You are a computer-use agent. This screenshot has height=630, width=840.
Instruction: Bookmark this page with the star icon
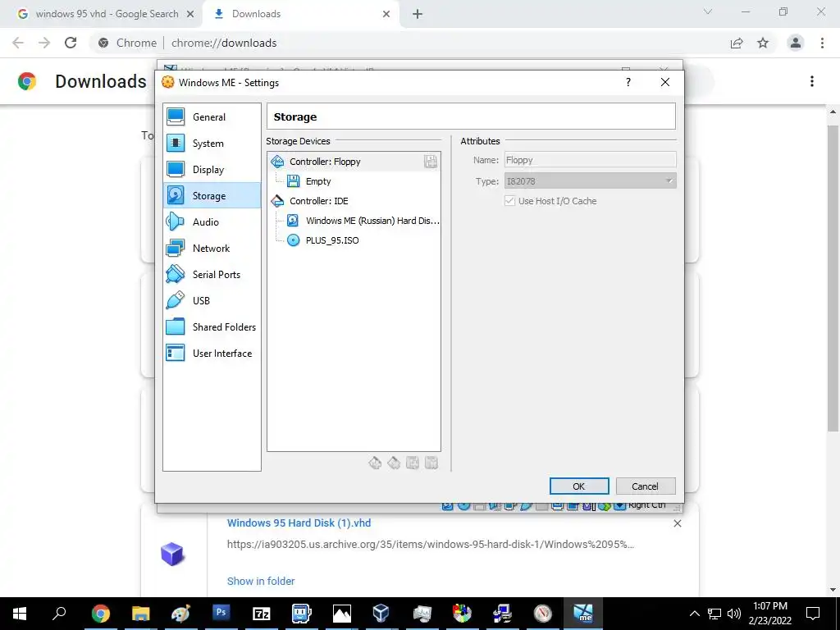click(763, 43)
